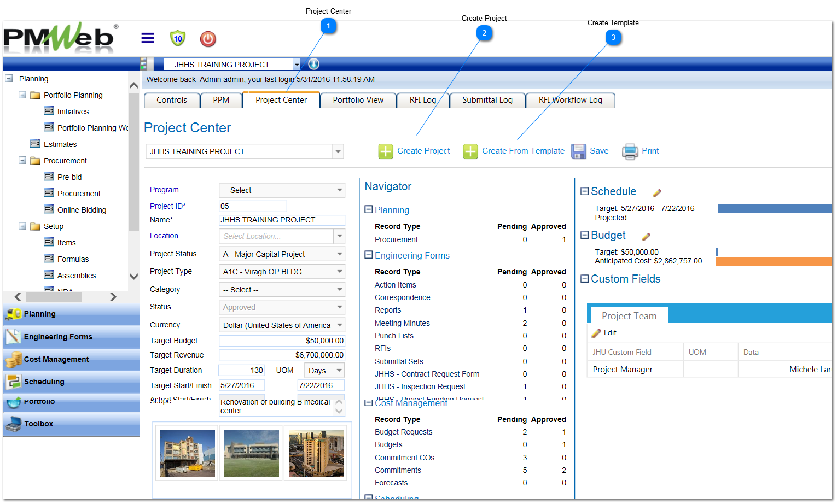Screen dimensions: 837x504
Task: Open JHHS - Inspection Request link
Action: tap(420, 386)
